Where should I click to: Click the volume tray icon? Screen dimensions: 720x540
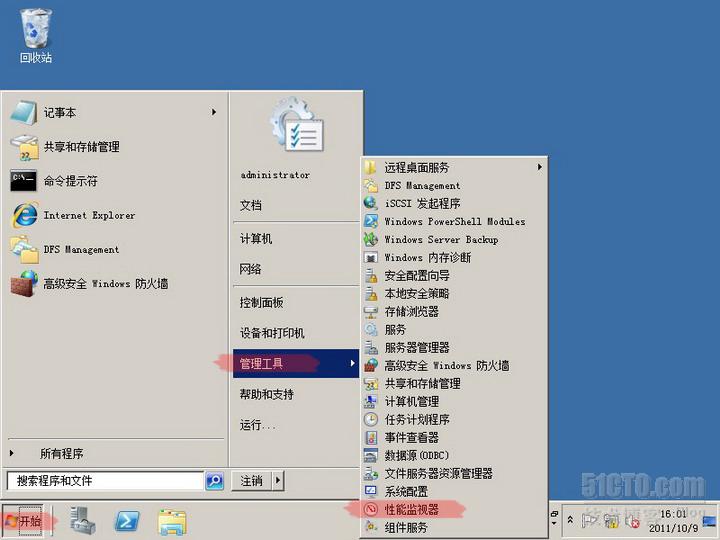(633, 521)
